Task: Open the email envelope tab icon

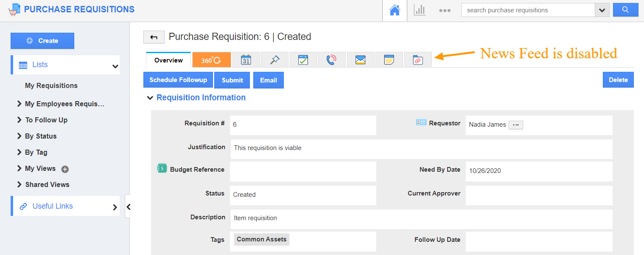Action: 360,59
